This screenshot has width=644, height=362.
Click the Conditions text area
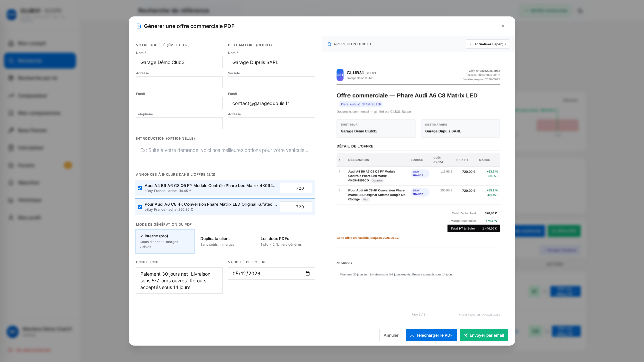pyautogui.click(x=179, y=281)
